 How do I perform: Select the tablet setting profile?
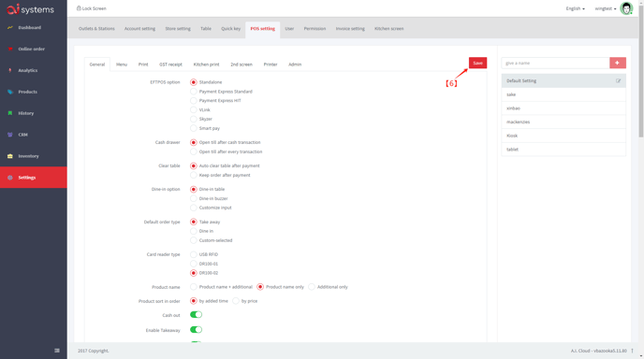point(563,150)
